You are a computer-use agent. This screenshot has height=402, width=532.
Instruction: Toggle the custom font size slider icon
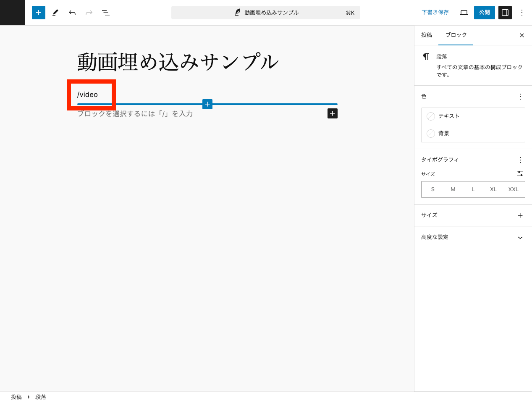pos(520,173)
